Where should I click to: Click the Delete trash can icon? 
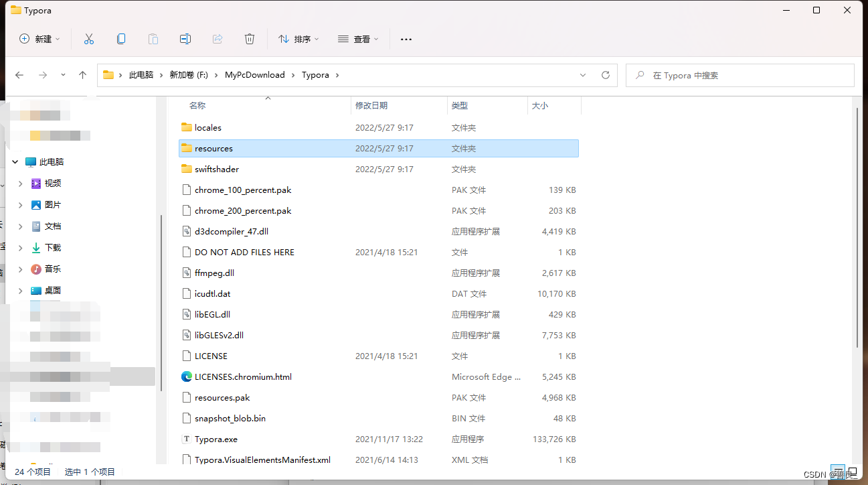pyautogui.click(x=250, y=39)
